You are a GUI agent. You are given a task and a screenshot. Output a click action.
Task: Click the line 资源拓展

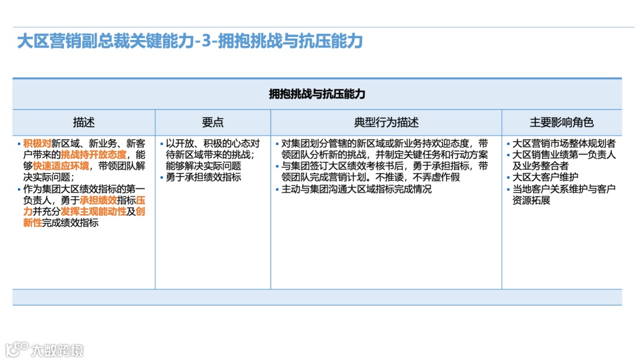click(531, 200)
